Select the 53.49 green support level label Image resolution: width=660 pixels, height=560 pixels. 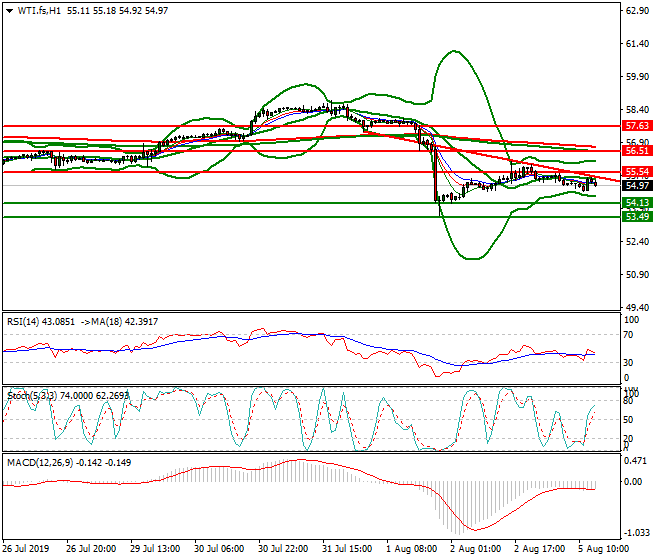coord(637,217)
